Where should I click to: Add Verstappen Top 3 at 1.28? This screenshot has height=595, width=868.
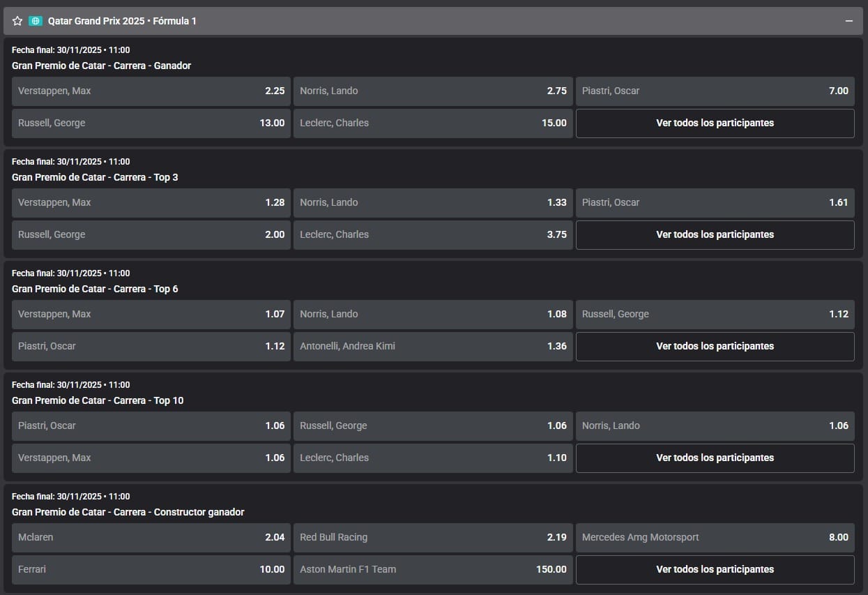tap(151, 202)
